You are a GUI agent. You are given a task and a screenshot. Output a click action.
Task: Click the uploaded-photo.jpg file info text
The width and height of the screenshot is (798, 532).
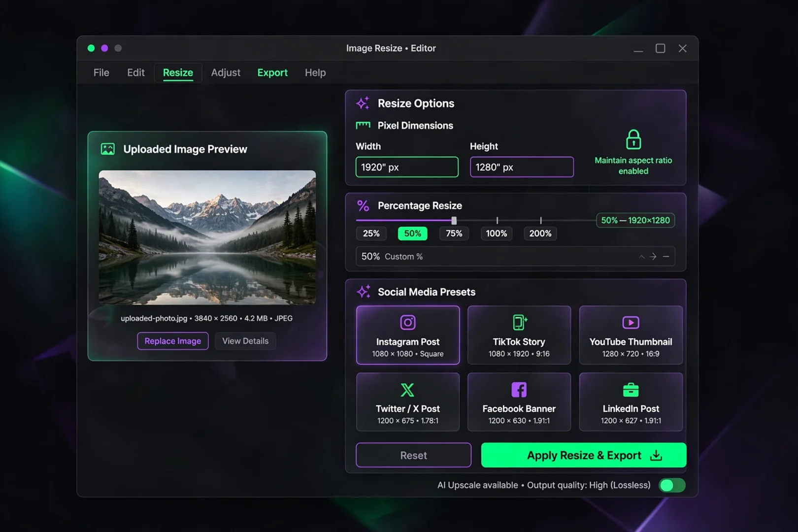(207, 318)
